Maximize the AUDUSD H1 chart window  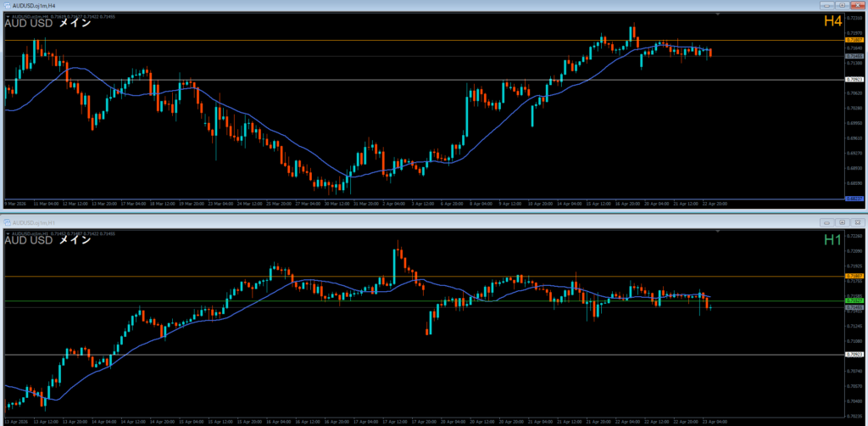842,222
